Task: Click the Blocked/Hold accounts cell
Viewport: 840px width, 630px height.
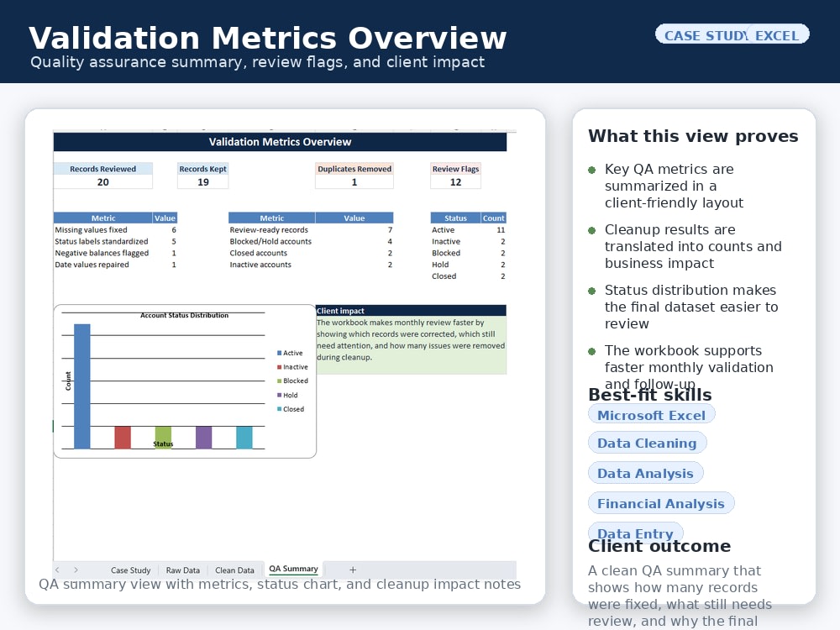Action: (271, 242)
